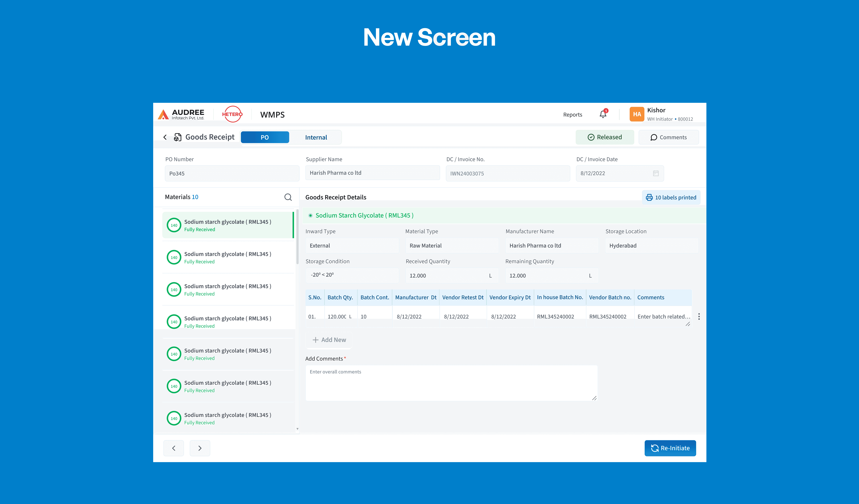This screenshot has width=859, height=504.
Task: Open the Reports menu
Action: tap(573, 114)
